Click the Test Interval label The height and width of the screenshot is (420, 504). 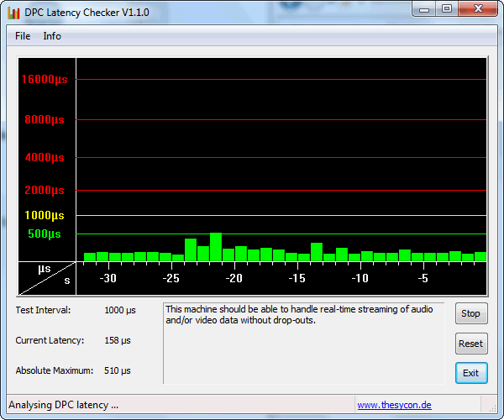(x=43, y=310)
